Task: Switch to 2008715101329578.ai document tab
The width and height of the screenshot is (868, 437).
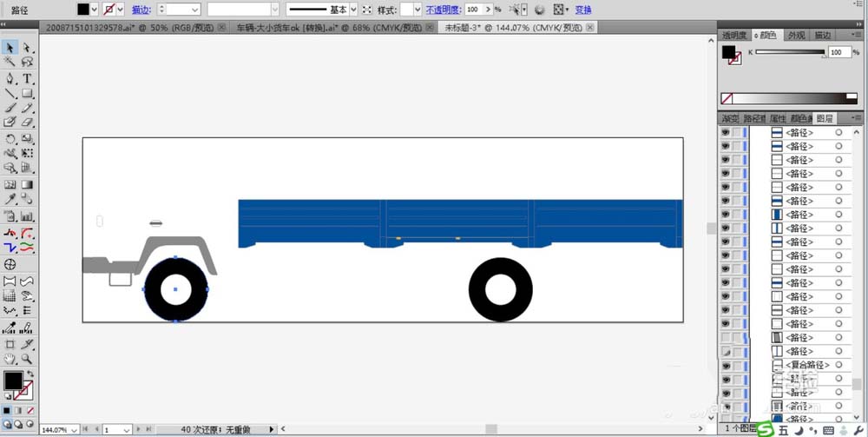Action: pos(129,28)
